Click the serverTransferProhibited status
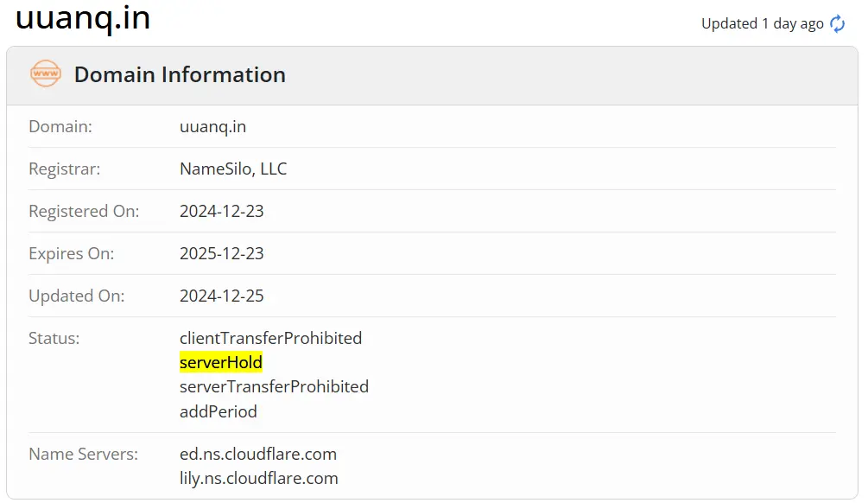The height and width of the screenshot is (503, 868). (x=274, y=386)
